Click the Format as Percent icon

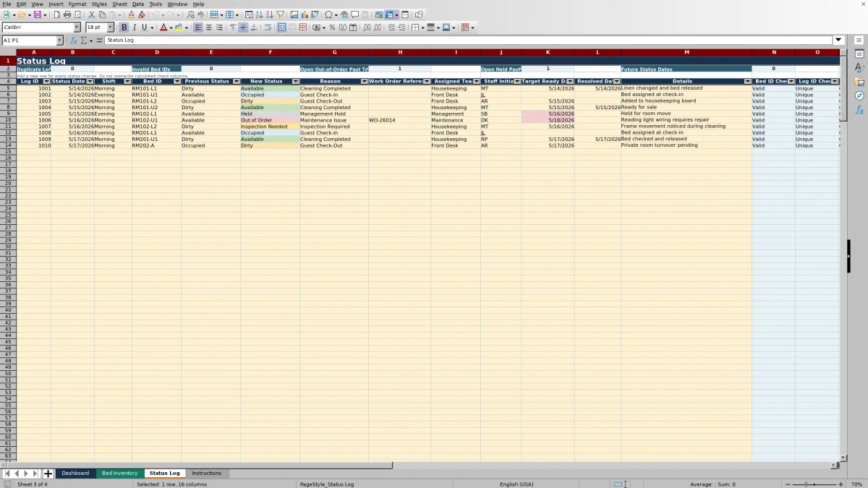[x=332, y=27]
